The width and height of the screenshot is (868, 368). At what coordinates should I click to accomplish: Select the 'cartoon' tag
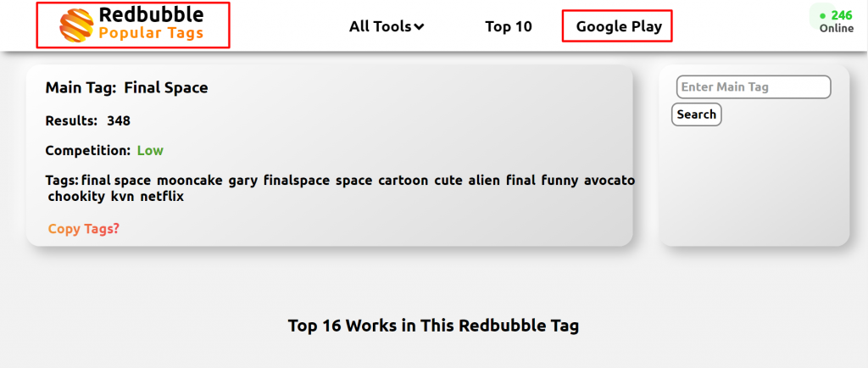(403, 181)
